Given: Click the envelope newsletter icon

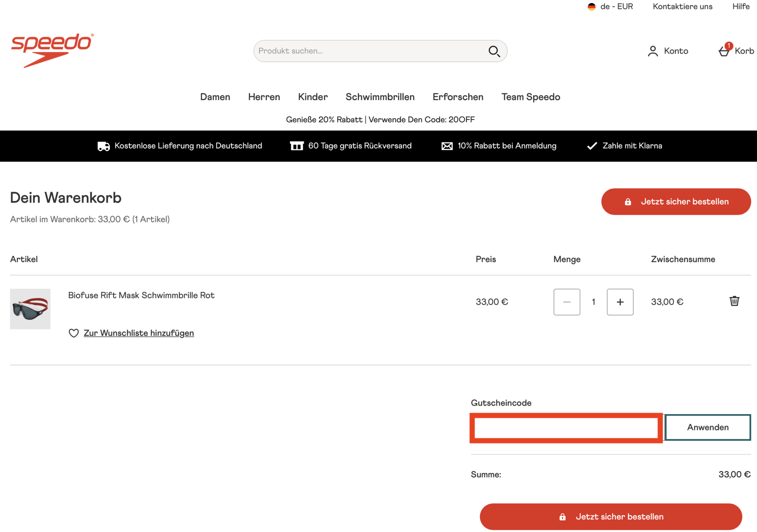Looking at the screenshot, I should click(447, 146).
